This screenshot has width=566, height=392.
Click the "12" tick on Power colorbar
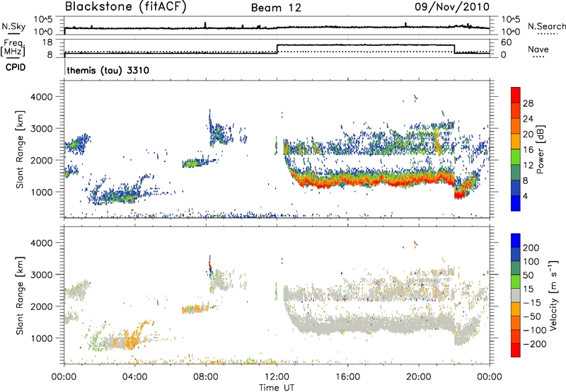pyautogui.click(x=528, y=166)
